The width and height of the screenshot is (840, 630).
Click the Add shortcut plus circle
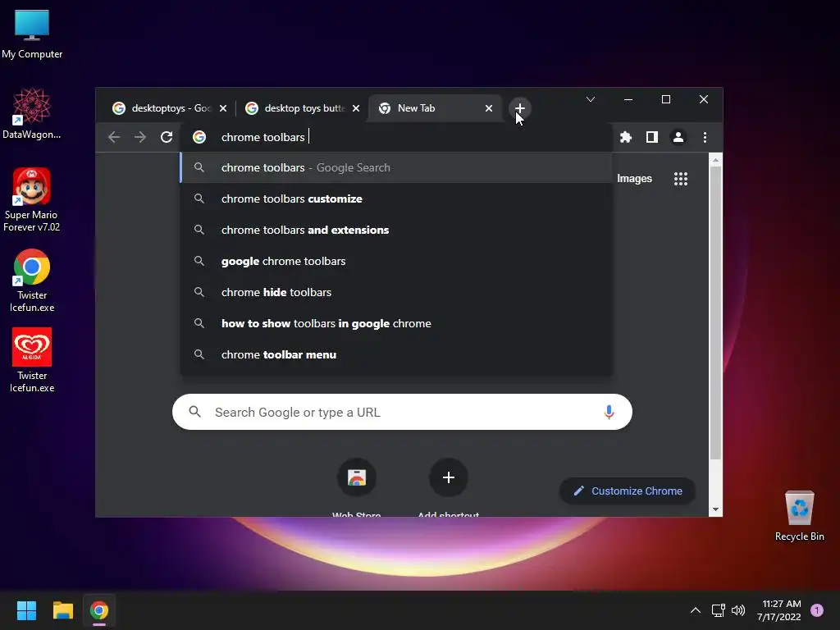tap(449, 477)
